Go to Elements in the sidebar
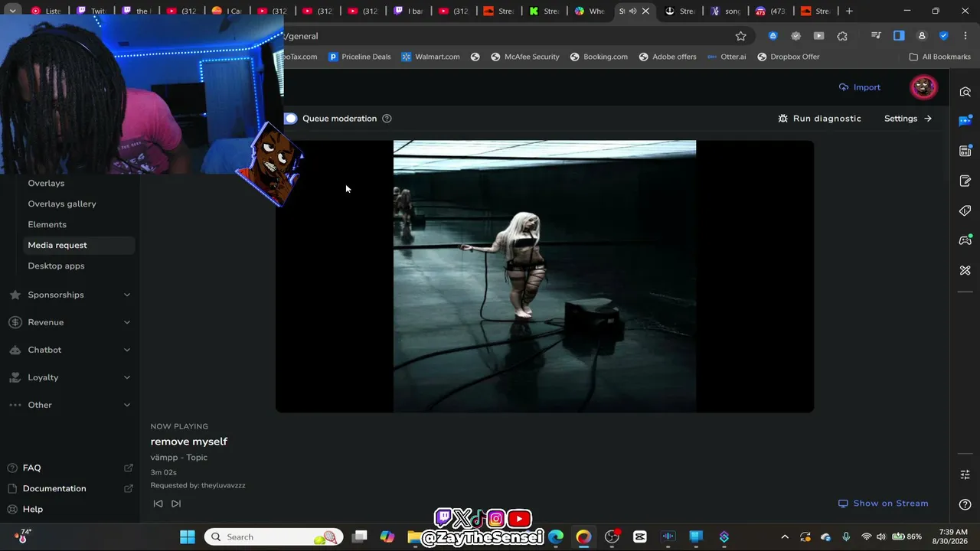Image resolution: width=980 pixels, height=551 pixels. coord(47,224)
